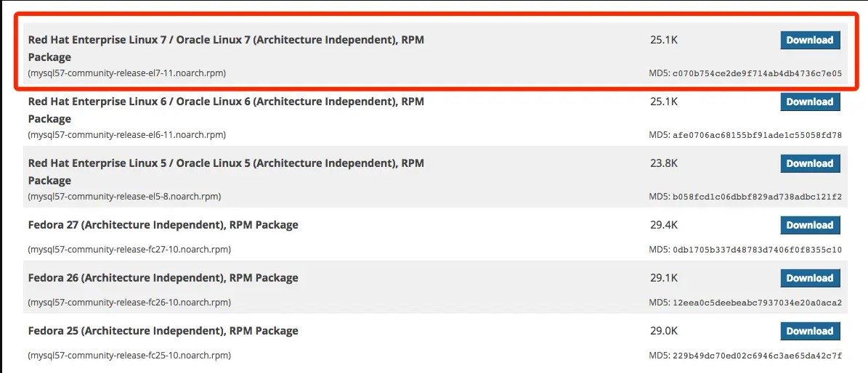Image resolution: width=868 pixels, height=373 pixels.
Task: Click the MD5 checksum for the EL6 package
Action: point(757,135)
